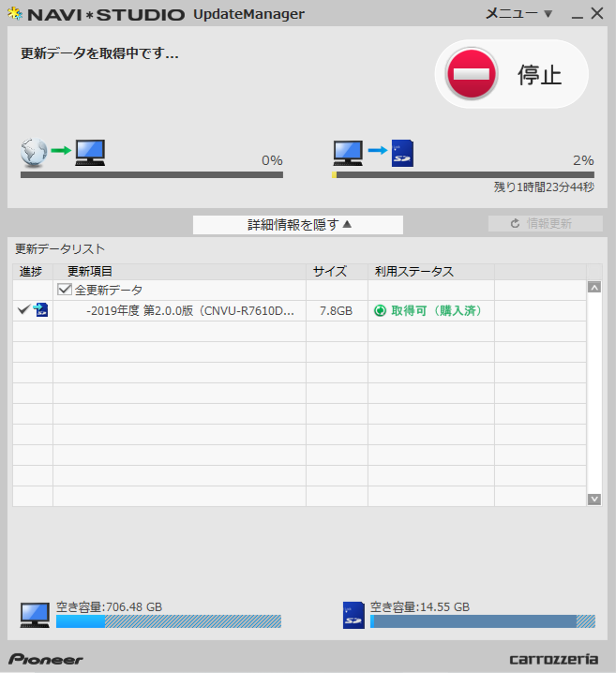The width and height of the screenshot is (616, 673).
Task: Click the サイズ column header
Action: [x=337, y=271]
